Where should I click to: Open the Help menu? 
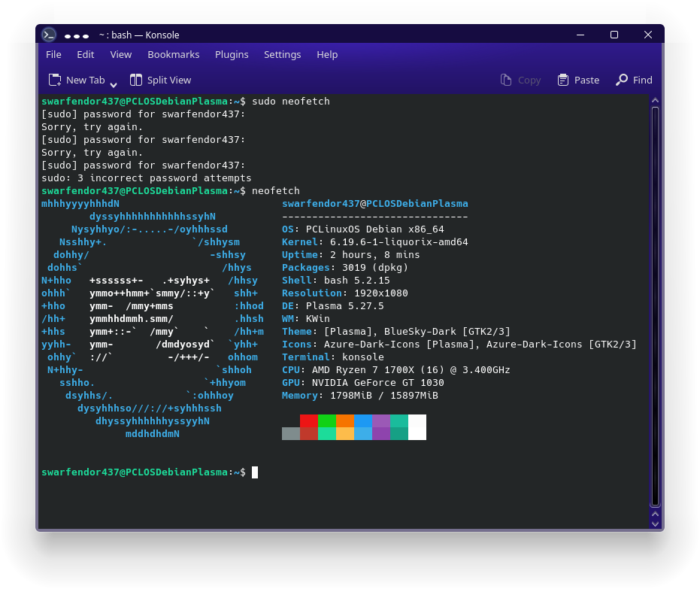[x=327, y=54]
